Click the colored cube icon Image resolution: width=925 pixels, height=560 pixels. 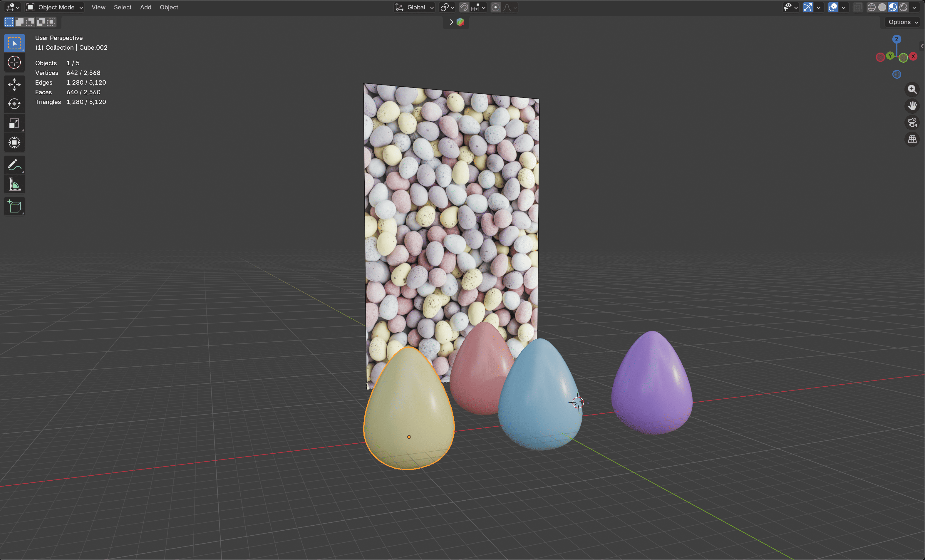(460, 22)
